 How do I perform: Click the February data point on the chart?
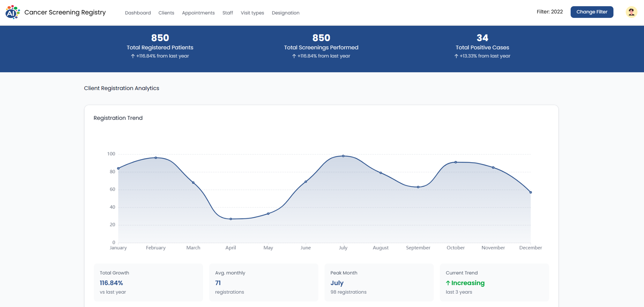pos(156,158)
